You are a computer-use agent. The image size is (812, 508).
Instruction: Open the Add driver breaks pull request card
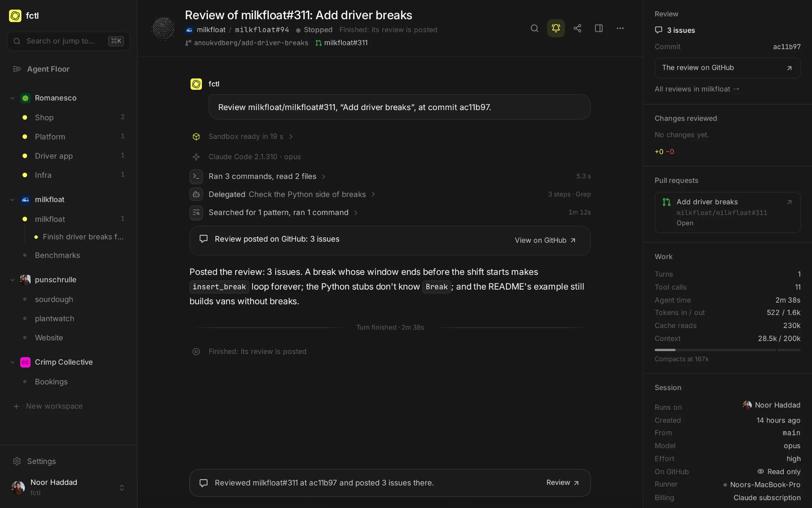pos(727,212)
